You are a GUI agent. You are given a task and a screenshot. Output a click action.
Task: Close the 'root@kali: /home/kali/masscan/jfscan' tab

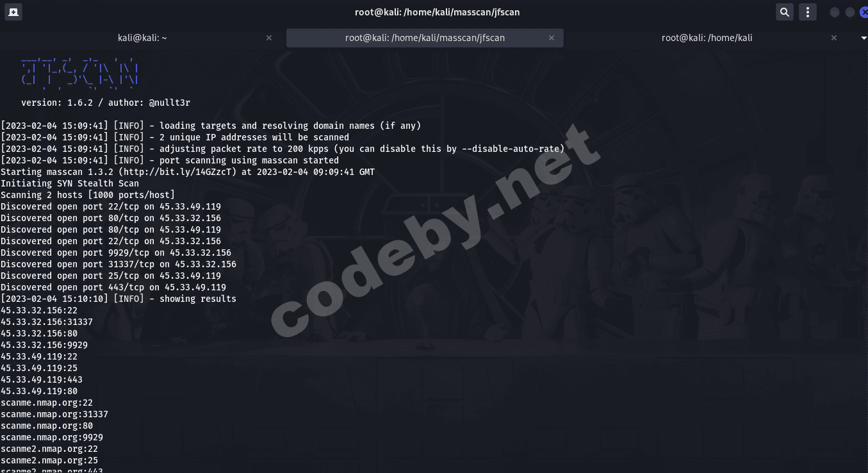(x=552, y=38)
